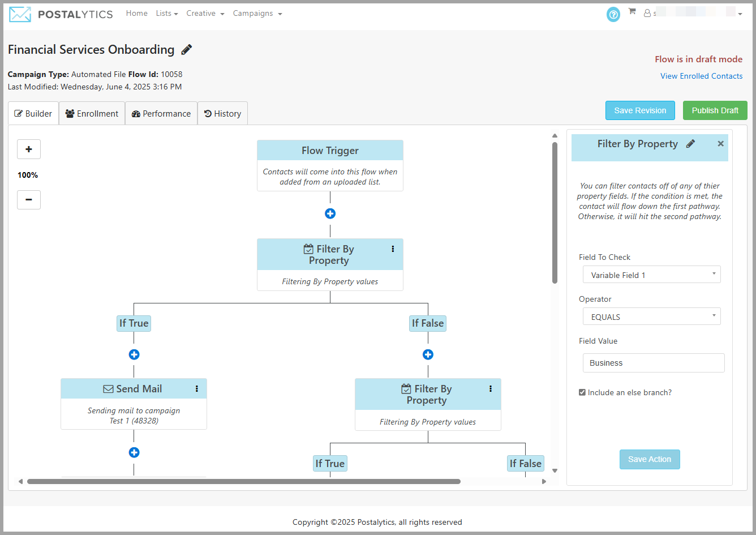Screen dimensions: 756x535
Task: Open Send Mail node options menu
Action: 196,389
